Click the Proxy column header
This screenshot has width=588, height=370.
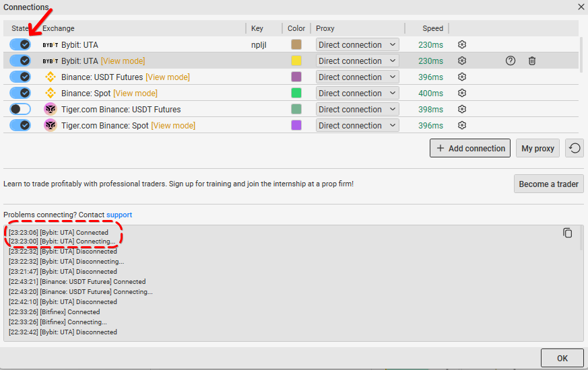[325, 28]
